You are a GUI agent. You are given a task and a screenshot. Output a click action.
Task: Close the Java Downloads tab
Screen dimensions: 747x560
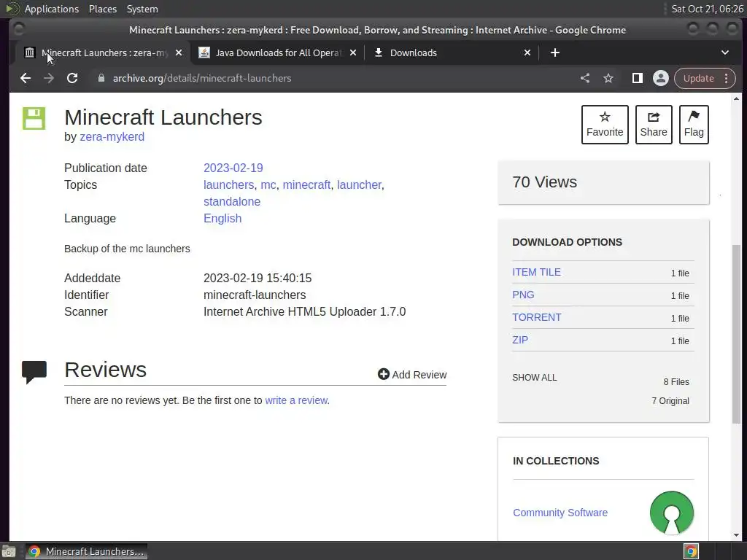click(x=353, y=52)
